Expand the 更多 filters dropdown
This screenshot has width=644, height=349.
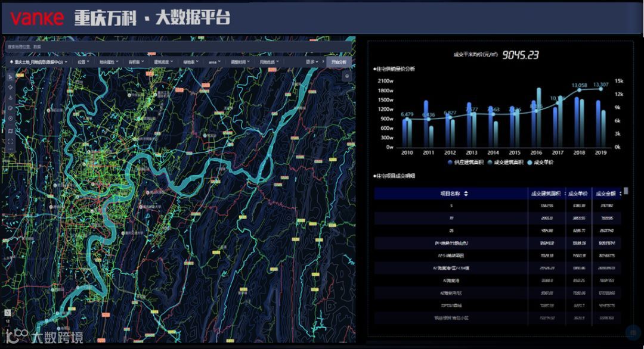pos(312,62)
